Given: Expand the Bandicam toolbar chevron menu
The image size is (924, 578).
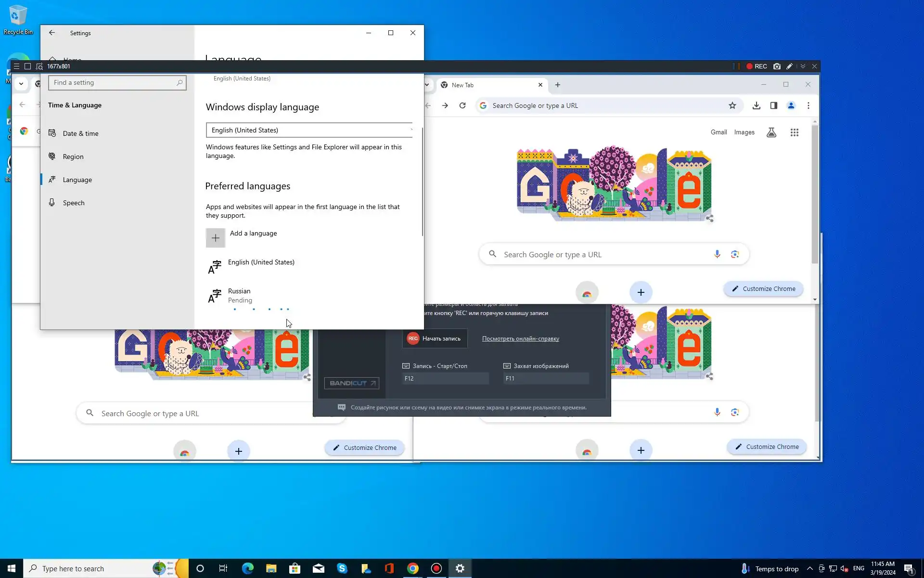Looking at the screenshot, I should click(x=802, y=66).
